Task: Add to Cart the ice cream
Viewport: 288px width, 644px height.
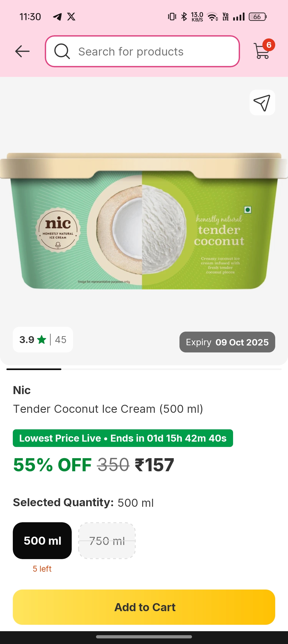Action: (x=144, y=607)
